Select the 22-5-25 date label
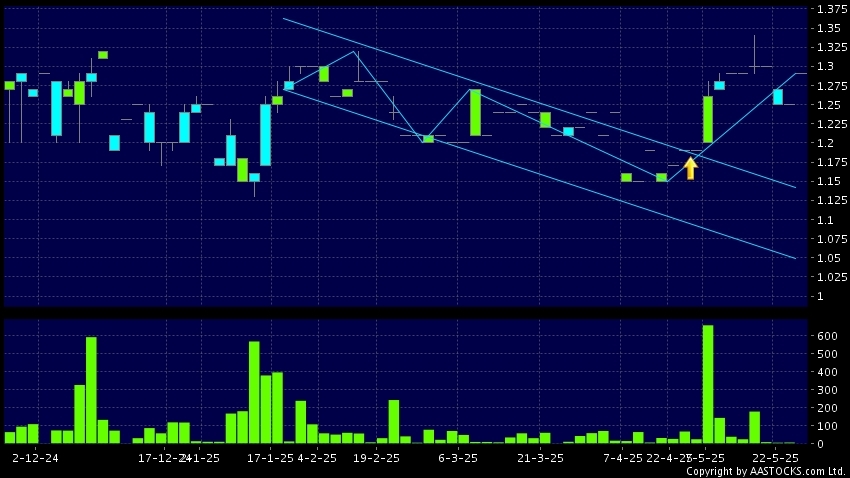Screen dimensions: 850x478 pos(775,458)
